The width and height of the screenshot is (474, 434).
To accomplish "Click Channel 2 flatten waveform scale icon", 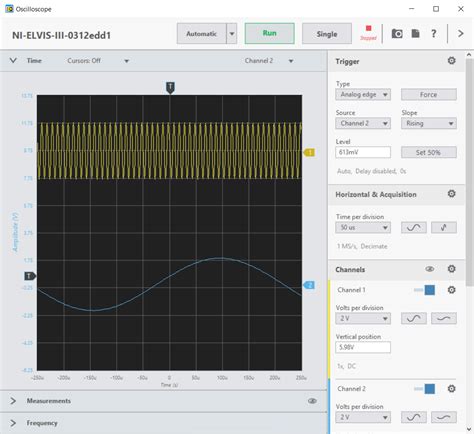I will coord(444,417).
